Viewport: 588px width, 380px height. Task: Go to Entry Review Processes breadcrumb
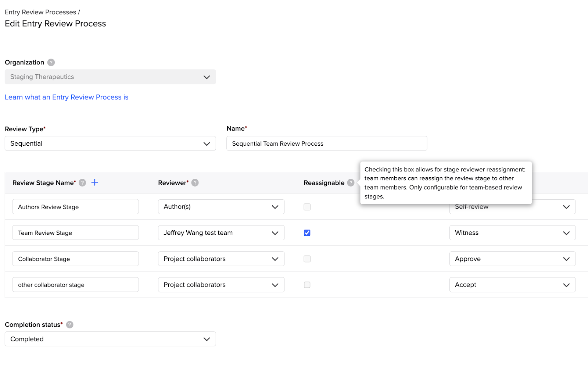click(x=40, y=12)
